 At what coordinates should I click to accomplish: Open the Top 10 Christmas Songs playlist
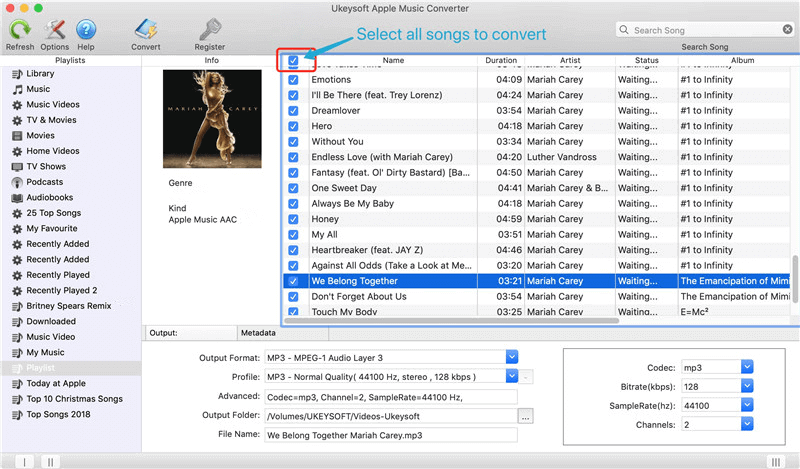74,399
